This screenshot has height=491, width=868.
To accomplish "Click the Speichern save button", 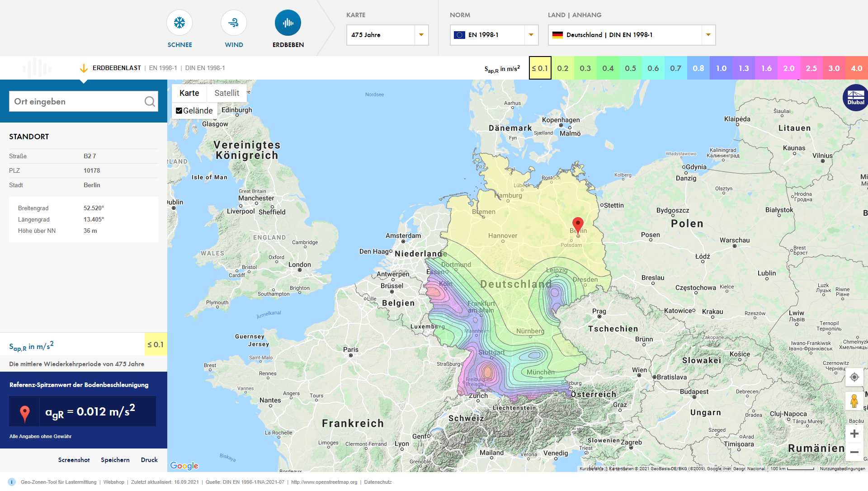I will click(x=116, y=459).
